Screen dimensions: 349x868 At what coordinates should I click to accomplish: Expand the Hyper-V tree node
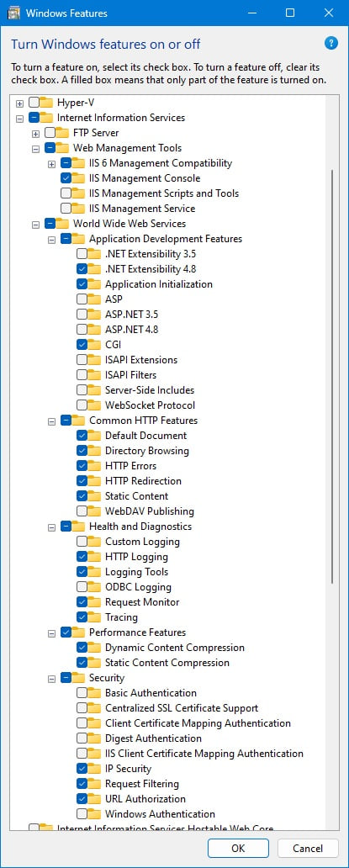[x=20, y=103]
